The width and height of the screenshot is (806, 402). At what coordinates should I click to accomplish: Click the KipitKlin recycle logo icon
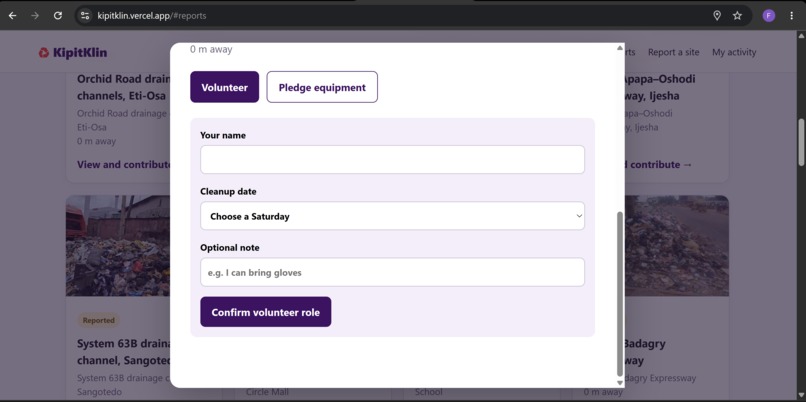pos(43,52)
